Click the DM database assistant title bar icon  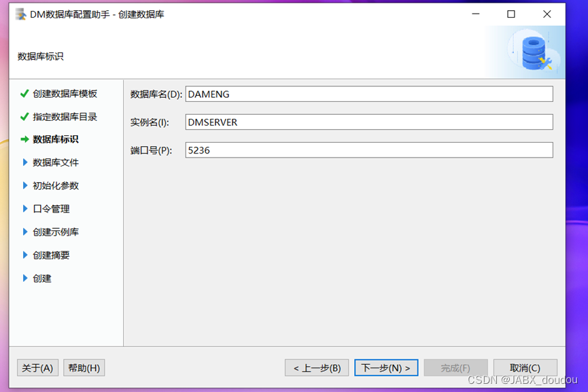21,14
